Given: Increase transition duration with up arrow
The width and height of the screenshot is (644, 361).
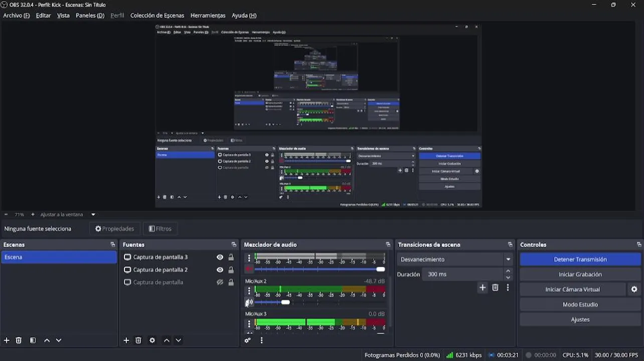Looking at the screenshot, I should tap(508, 271).
